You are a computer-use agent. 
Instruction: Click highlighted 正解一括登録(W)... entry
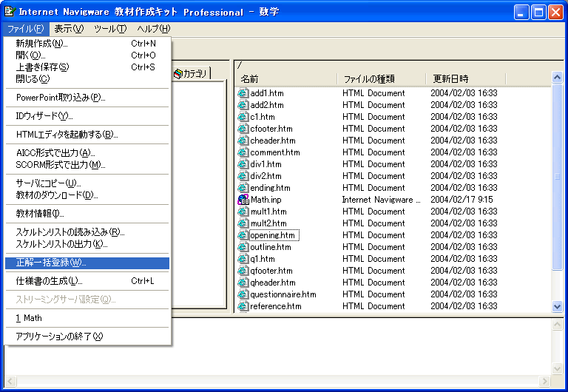click(87, 263)
